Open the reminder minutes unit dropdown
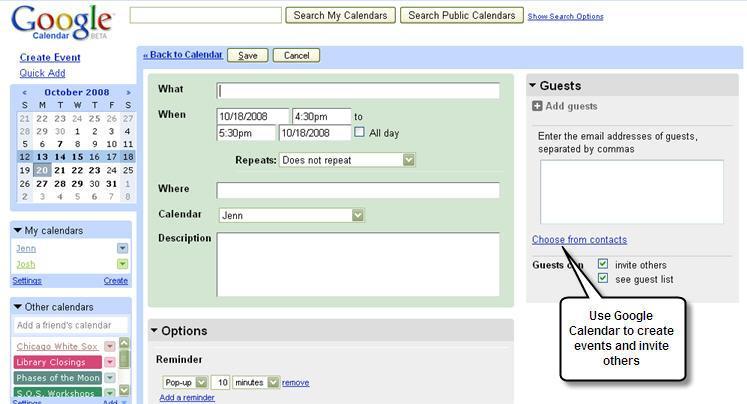Viewport: 747px width, 404px height. click(256, 383)
